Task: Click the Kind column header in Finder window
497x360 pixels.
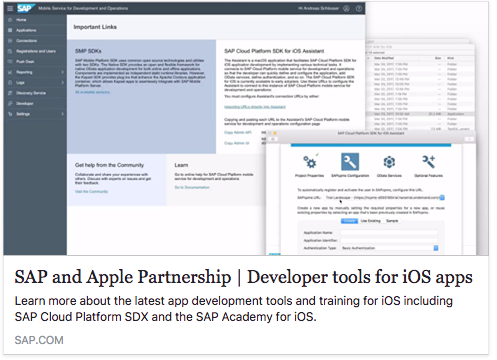Action: tap(450, 58)
